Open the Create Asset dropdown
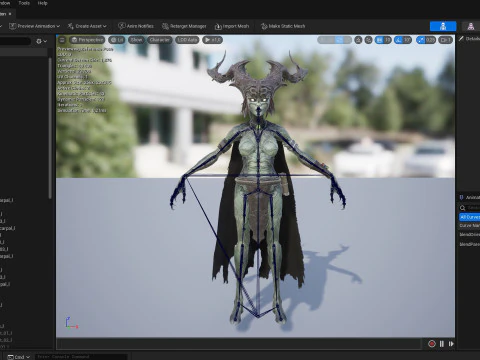This screenshot has height=360, width=480. tap(87, 26)
